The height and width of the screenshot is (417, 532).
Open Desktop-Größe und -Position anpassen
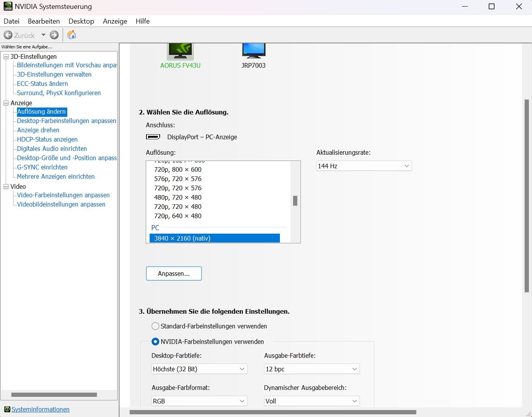click(x=66, y=158)
